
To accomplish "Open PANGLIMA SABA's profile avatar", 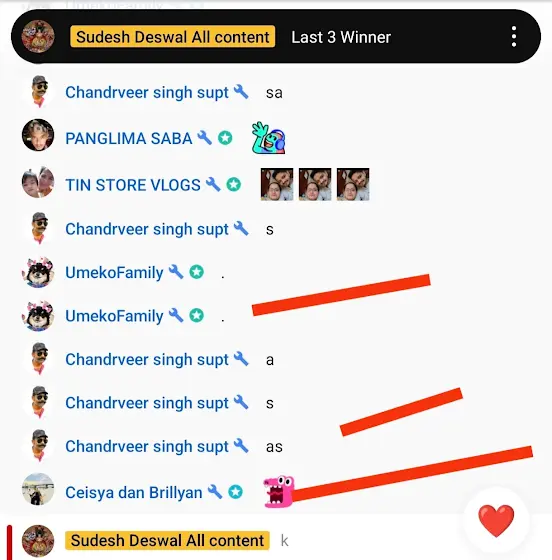I will pos(38,135).
